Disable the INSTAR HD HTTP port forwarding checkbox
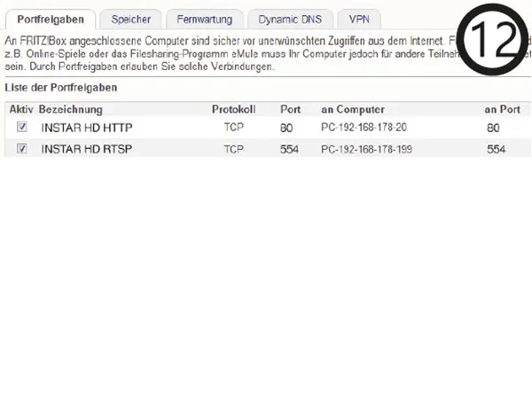 (x=22, y=129)
